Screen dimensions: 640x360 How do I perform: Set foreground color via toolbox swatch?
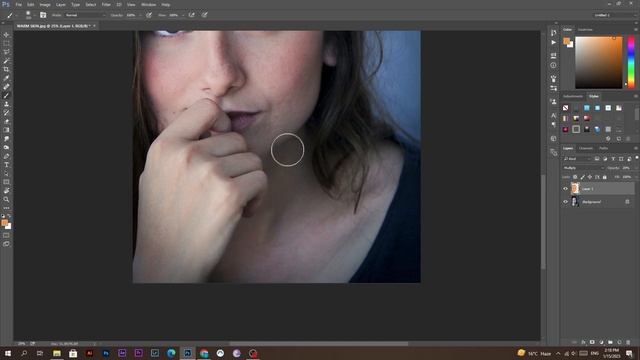click(x=4, y=223)
